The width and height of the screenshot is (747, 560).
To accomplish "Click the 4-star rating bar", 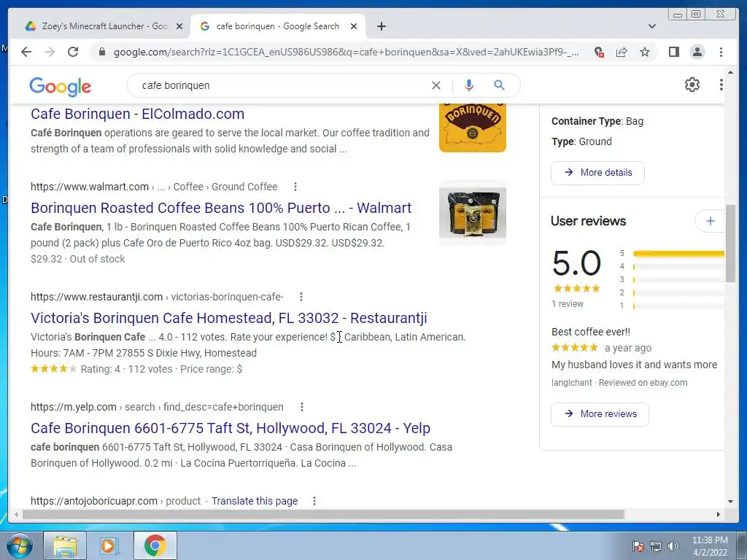I will coord(678,267).
